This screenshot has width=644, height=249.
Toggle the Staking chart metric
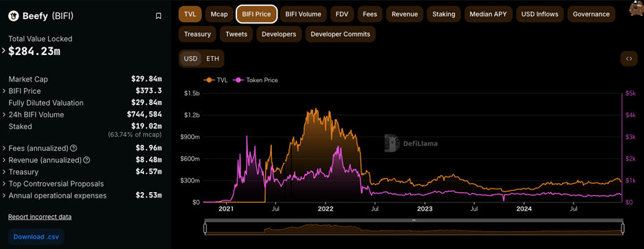[443, 14]
